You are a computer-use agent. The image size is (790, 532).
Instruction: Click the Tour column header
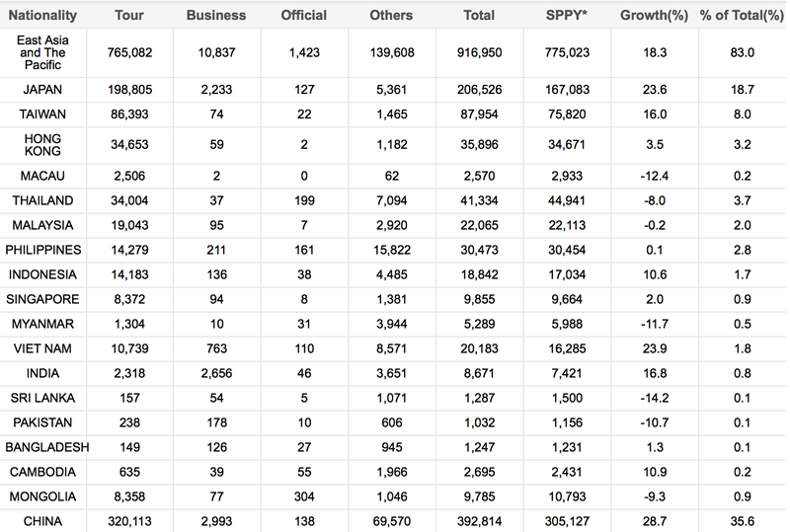tap(129, 15)
